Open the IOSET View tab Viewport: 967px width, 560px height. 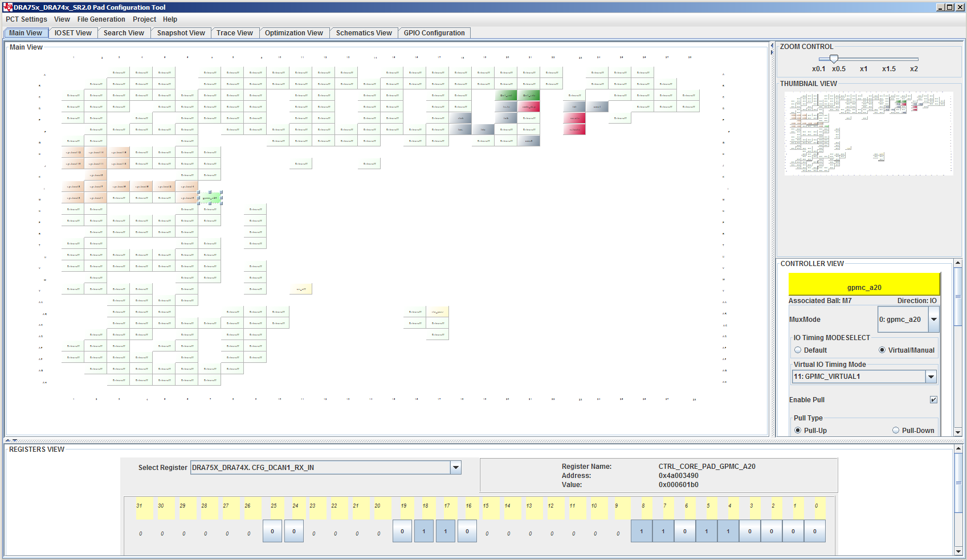pos(73,32)
